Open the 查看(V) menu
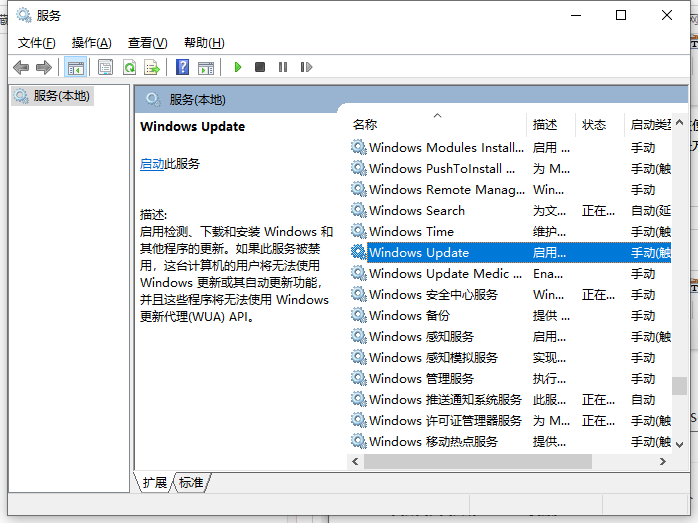Image resolution: width=698 pixels, height=523 pixels. point(147,42)
